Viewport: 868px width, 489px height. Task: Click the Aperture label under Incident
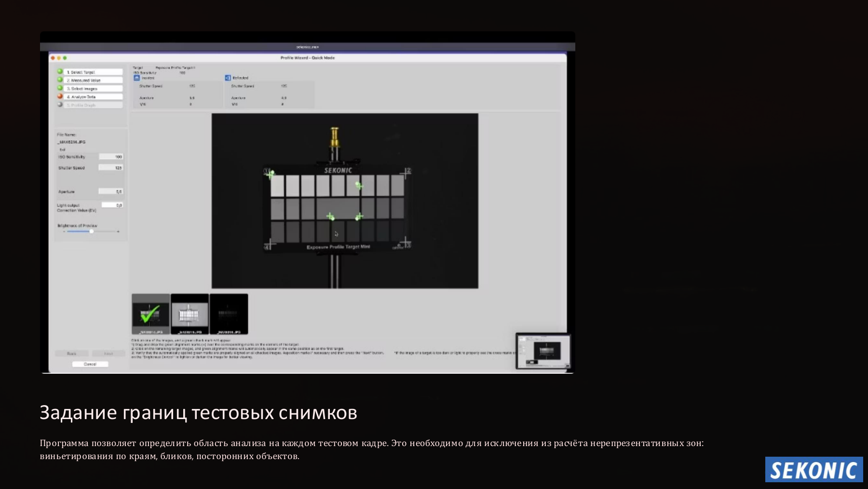tap(147, 98)
